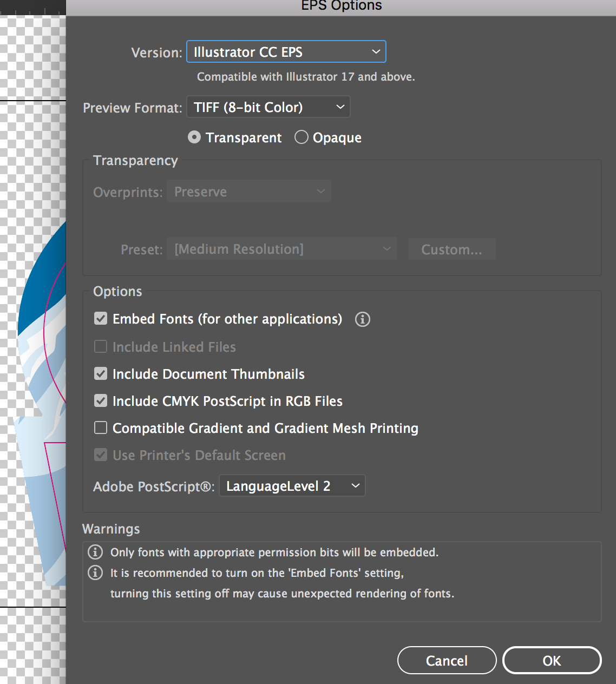This screenshot has height=684, width=616.
Task: Click the Overprints Preserve dropdown
Action: tap(249, 192)
